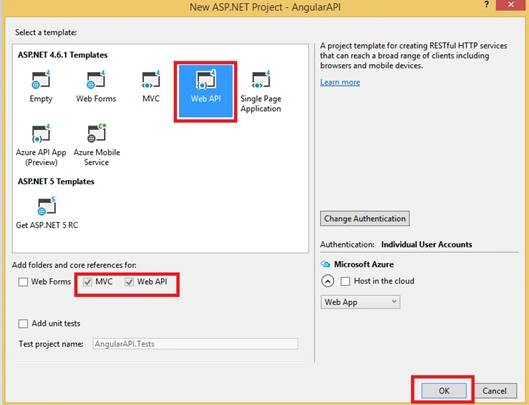The height and width of the screenshot is (405, 529).
Task: Enable Host in the cloud checkbox
Action: click(345, 281)
